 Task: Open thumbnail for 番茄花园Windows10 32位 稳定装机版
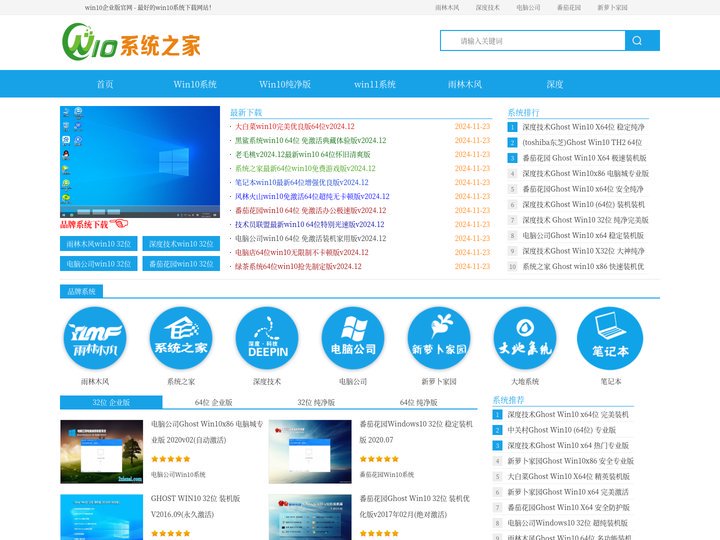tap(310, 452)
